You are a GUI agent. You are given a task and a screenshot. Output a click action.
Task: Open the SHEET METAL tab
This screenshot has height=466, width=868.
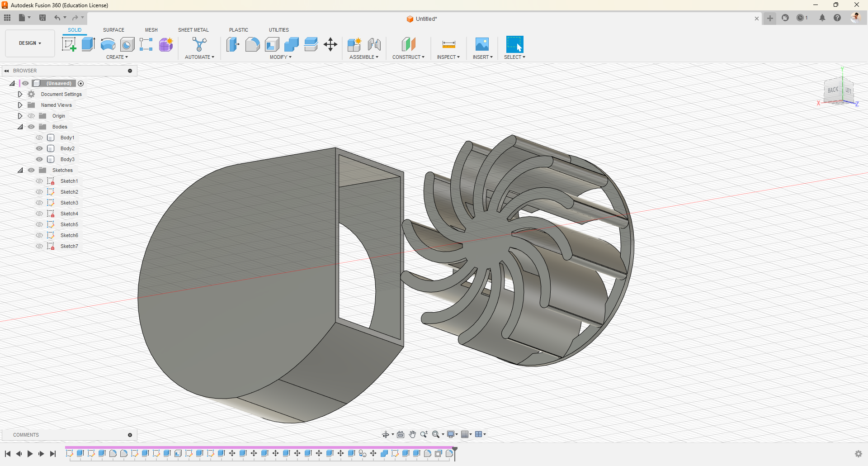pos(193,30)
